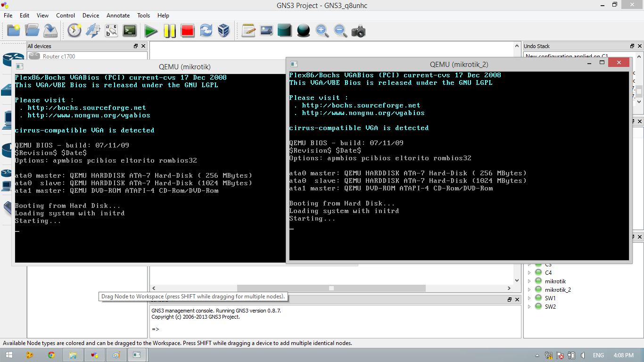Create a new blank project
This screenshot has height=362, width=644.
pyautogui.click(x=14, y=31)
